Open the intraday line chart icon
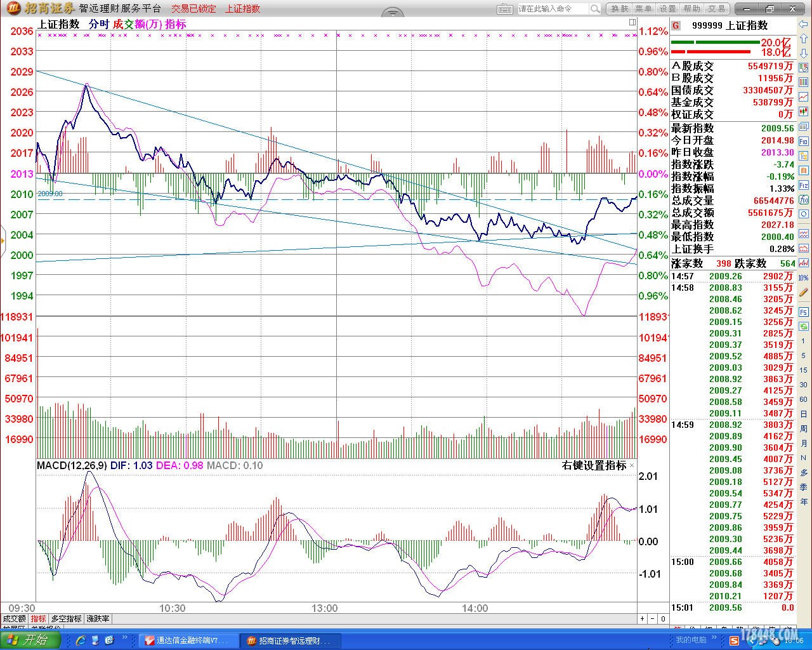The height and width of the screenshot is (650, 812). click(x=804, y=97)
